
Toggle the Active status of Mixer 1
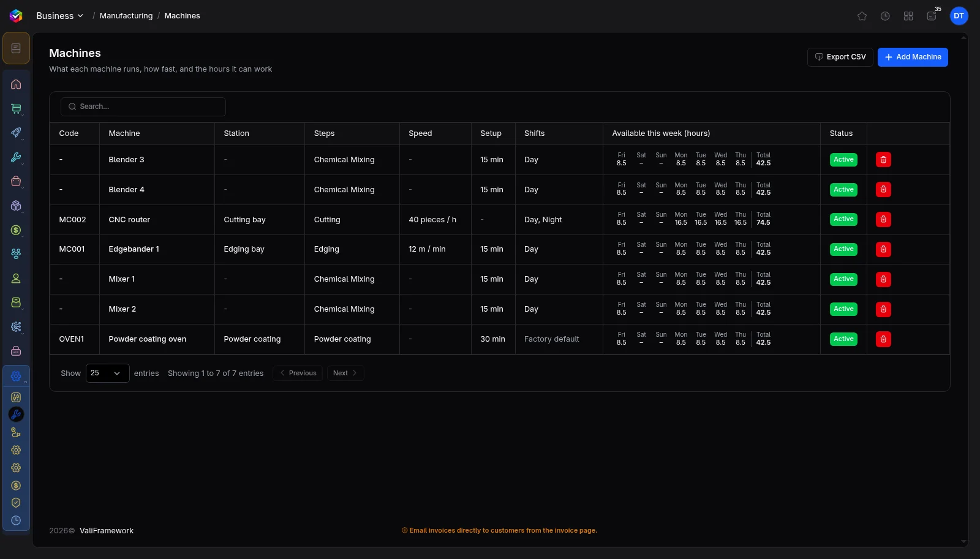pos(843,279)
